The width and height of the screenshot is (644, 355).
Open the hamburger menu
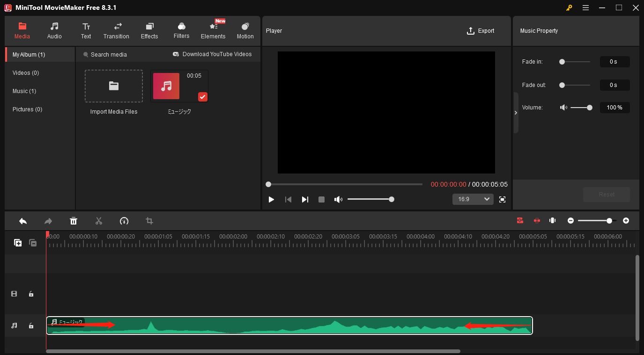coord(585,7)
